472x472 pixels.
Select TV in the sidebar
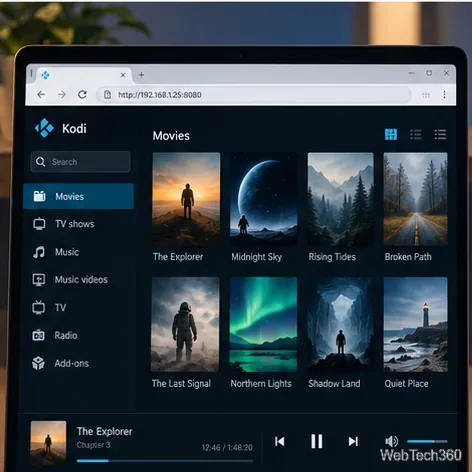[x=79, y=307]
